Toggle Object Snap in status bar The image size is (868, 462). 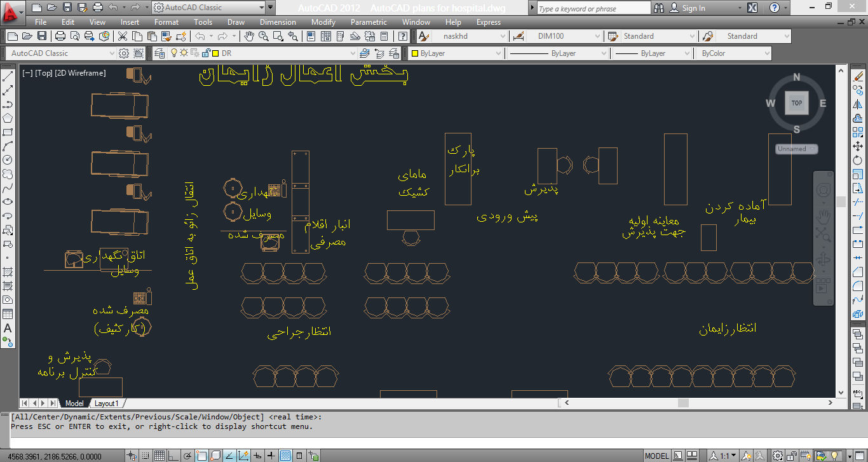tap(201, 456)
